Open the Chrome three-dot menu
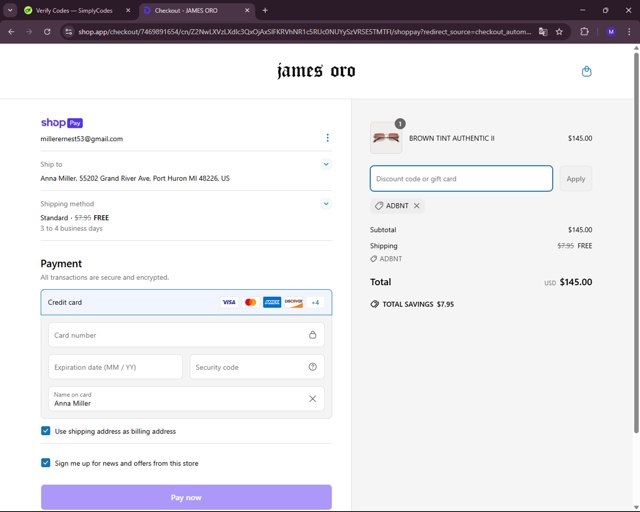Image resolution: width=640 pixels, height=512 pixels. click(629, 32)
